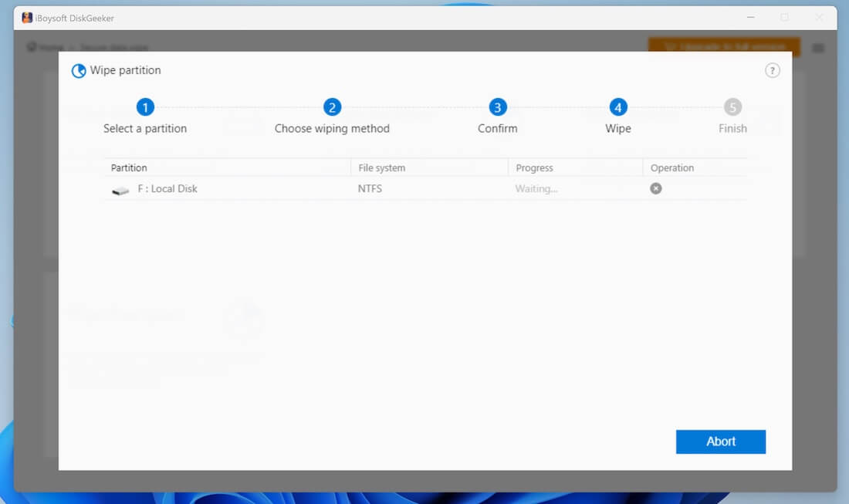
Task: Click the NTFS file system cell
Action: coord(370,188)
